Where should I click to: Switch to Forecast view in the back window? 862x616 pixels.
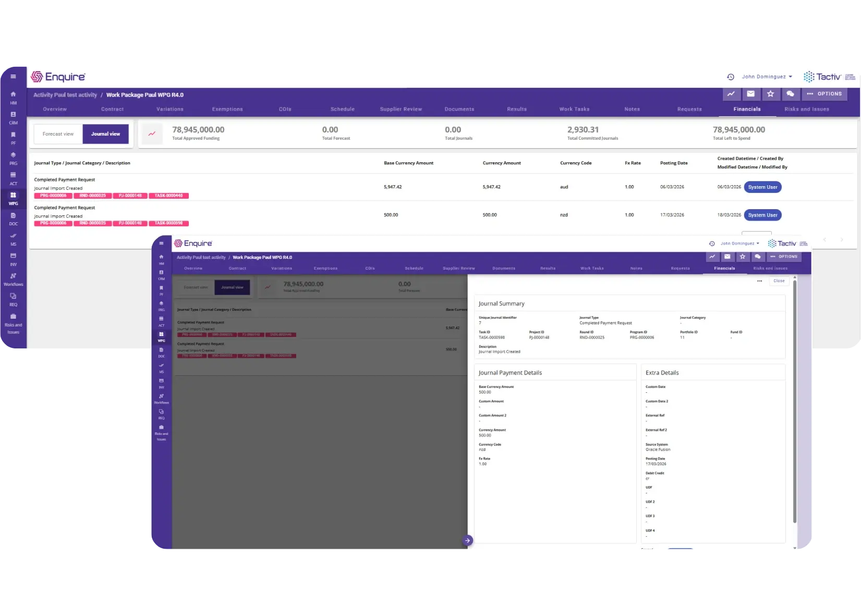58,134
